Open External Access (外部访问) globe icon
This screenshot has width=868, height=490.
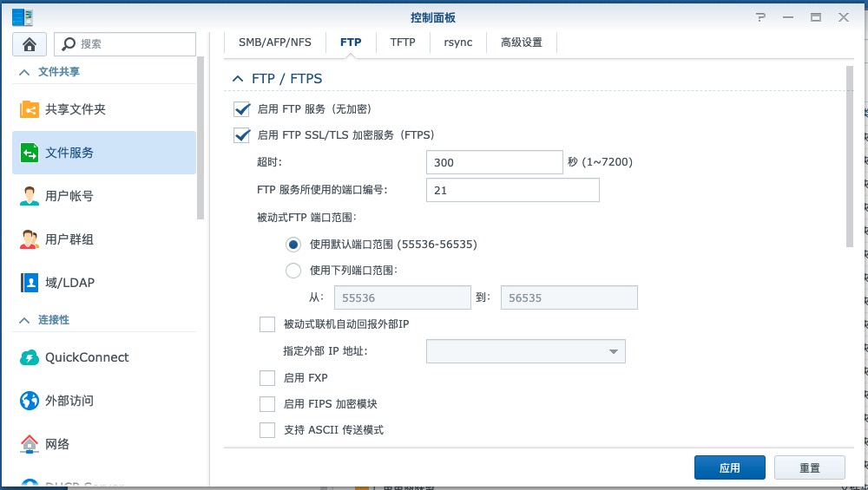coord(30,401)
